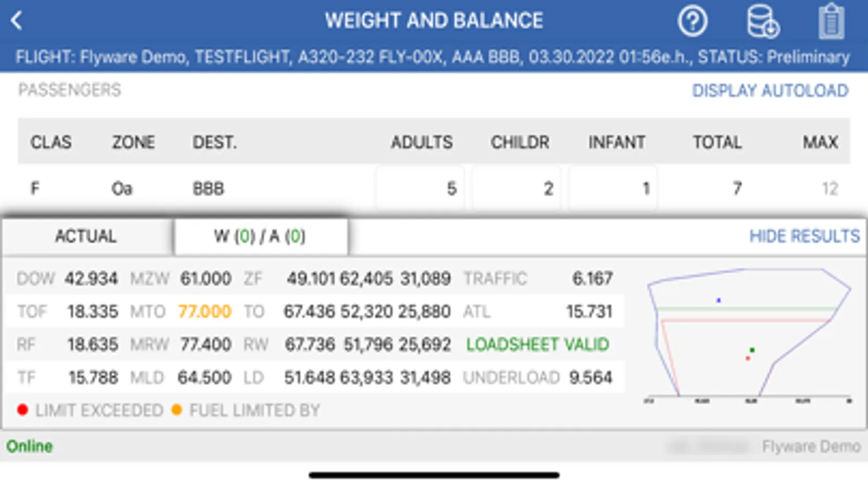Click MZW value 61.000
868x489 pixels.
click(x=206, y=279)
